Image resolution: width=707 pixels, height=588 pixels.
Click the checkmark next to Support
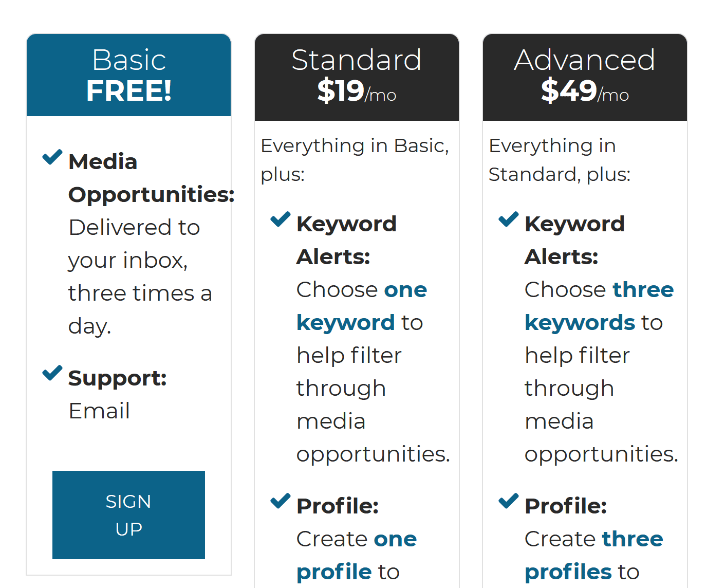(x=52, y=373)
